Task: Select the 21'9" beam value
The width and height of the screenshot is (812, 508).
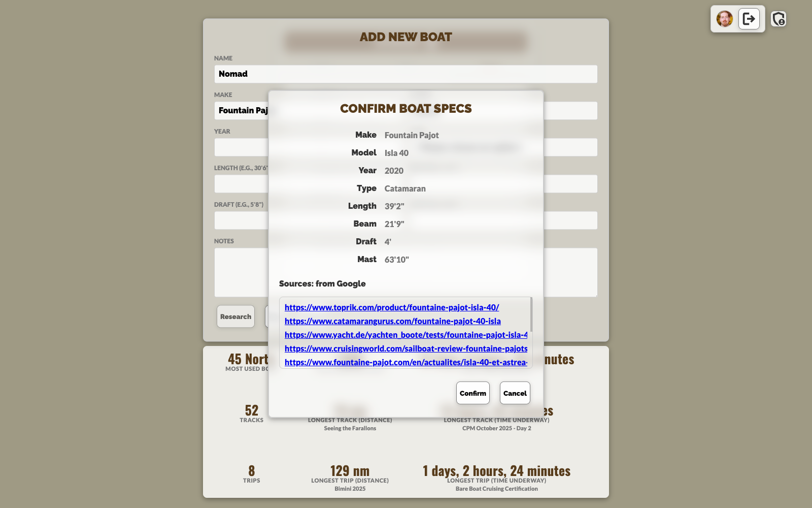Action: pos(394,224)
